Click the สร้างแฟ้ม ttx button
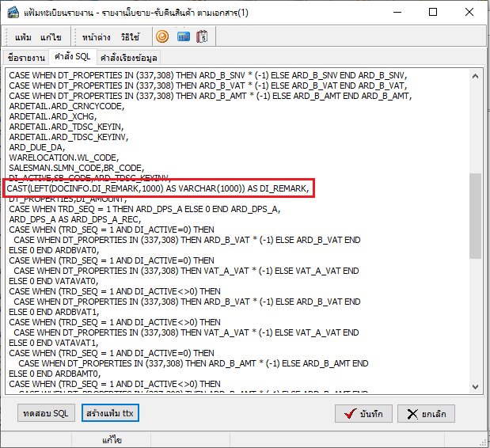Image resolution: width=490 pixels, height=448 pixels. [x=110, y=413]
